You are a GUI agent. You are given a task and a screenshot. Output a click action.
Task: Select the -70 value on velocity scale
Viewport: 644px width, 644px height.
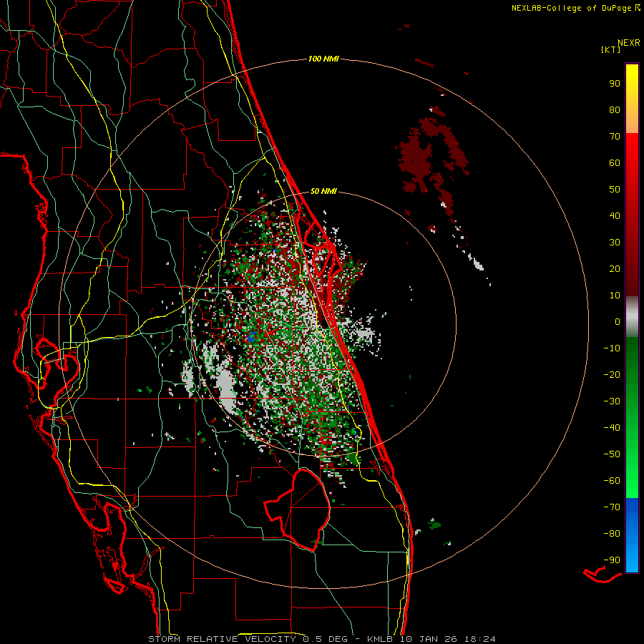click(x=612, y=507)
